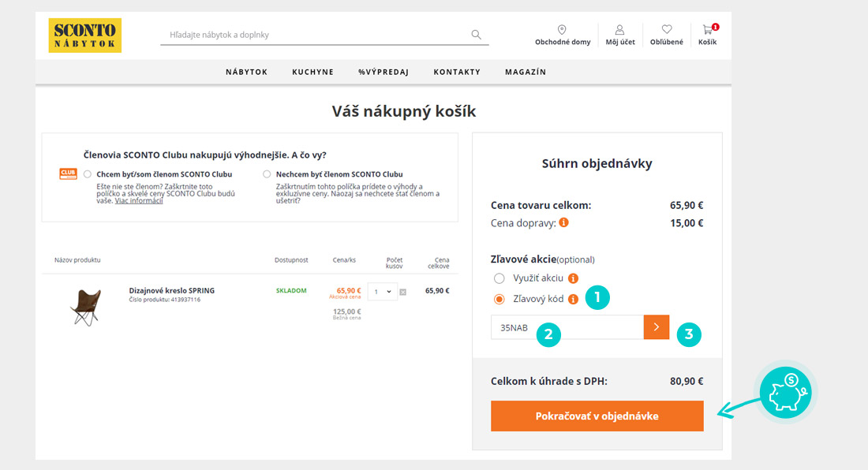Open the KUCHYNE menu
The width and height of the screenshot is (868, 470).
pos(312,72)
